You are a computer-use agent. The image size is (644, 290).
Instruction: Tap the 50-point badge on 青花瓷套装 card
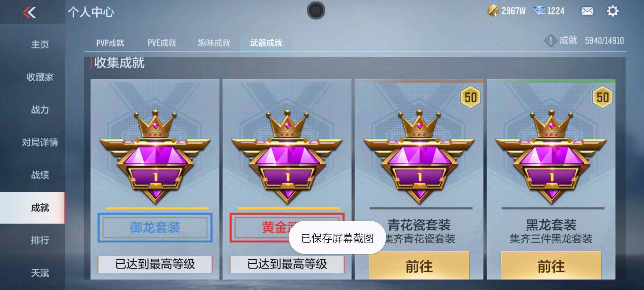[470, 97]
